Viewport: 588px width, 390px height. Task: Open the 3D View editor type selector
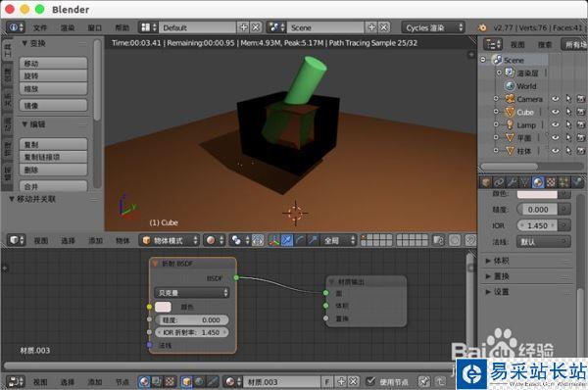click(16, 240)
